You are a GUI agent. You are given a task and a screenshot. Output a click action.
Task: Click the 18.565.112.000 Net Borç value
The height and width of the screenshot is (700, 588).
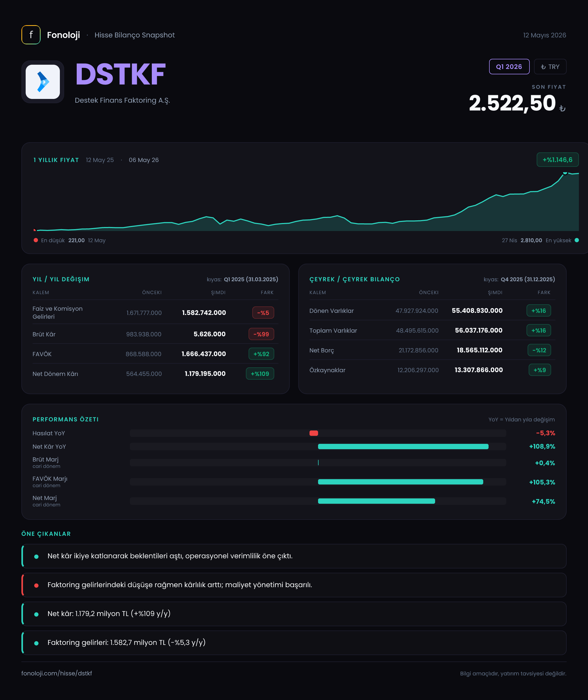pyautogui.click(x=479, y=350)
